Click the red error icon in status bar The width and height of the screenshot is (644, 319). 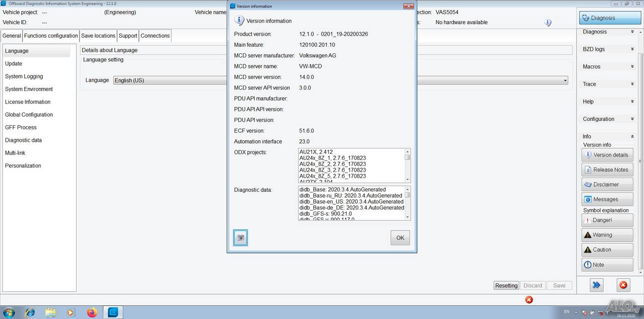tap(529, 299)
